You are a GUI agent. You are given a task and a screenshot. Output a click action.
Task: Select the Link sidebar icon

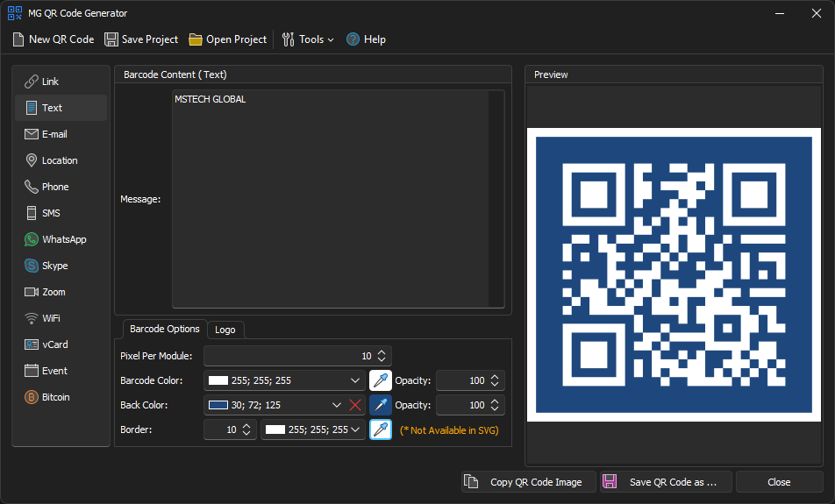point(32,82)
